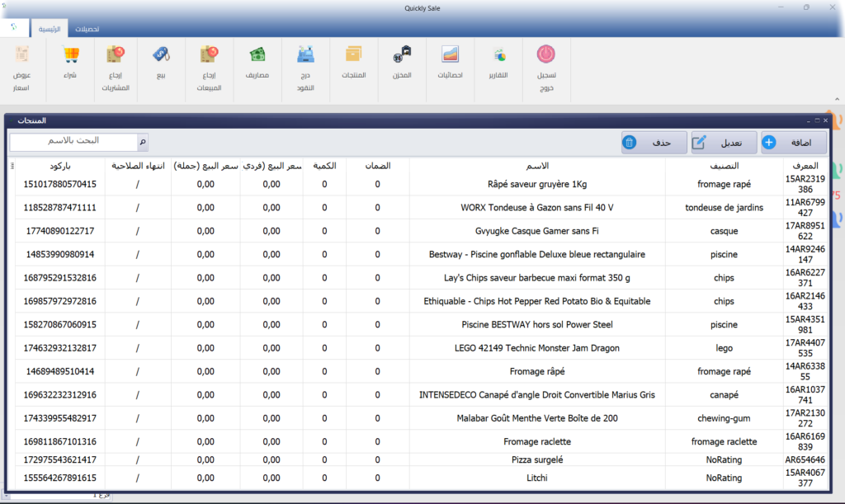Click the اضافة (add) button
Viewport: 845px width, 504px height.
(x=794, y=143)
